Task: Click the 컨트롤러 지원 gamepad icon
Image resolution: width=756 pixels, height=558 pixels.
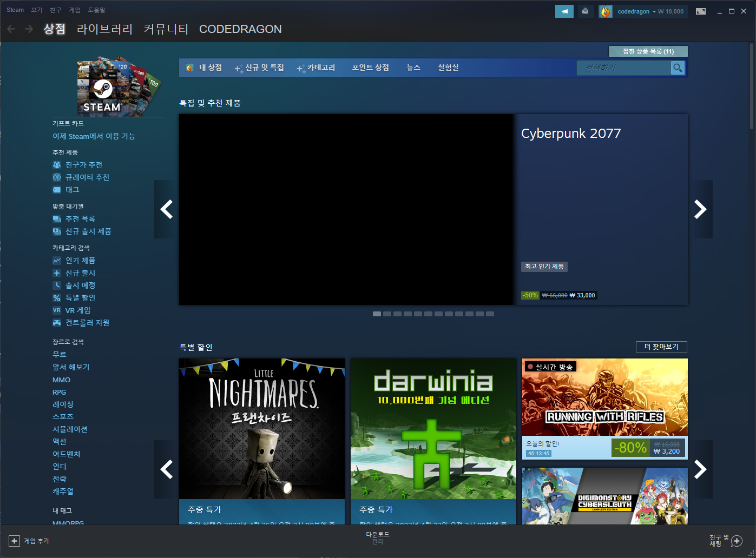Action: click(57, 323)
